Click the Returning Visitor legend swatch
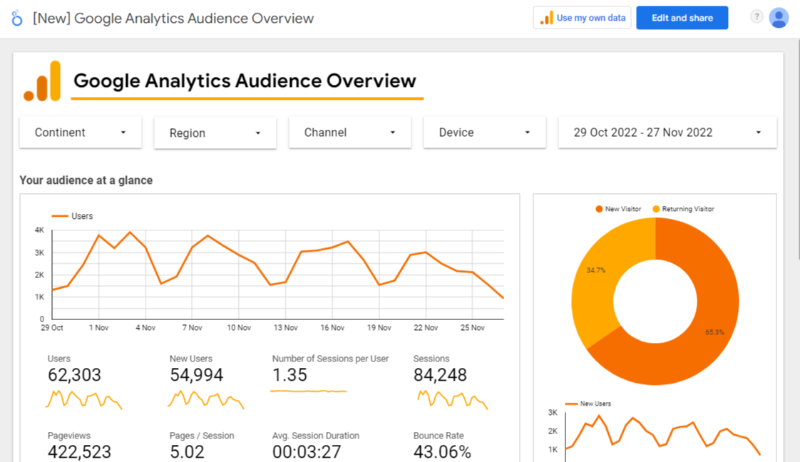The width and height of the screenshot is (800, 462). [x=656, y=209]
